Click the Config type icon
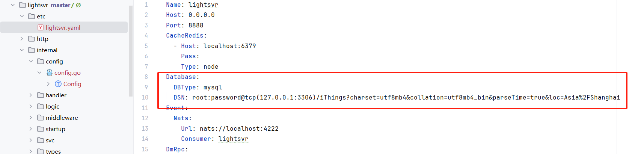 coord(58,84)
